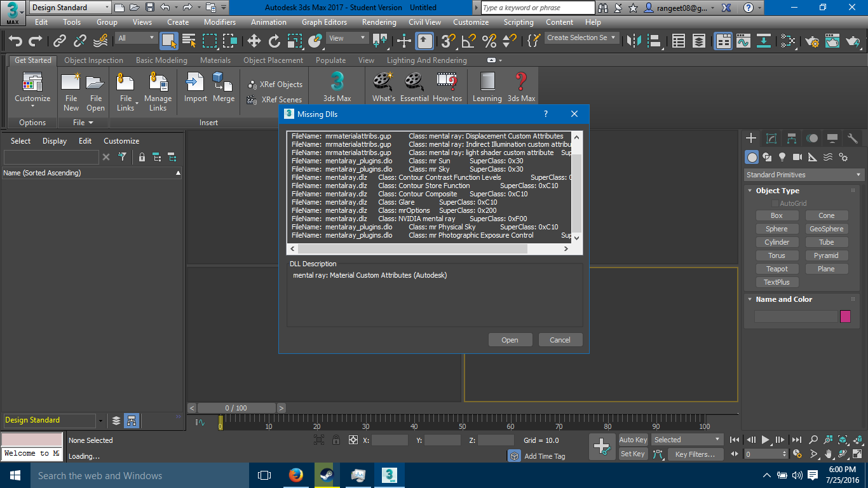Open the All selection filter dropdown
This screenshot has height=488, width=868.
click(x=136, y=38)
